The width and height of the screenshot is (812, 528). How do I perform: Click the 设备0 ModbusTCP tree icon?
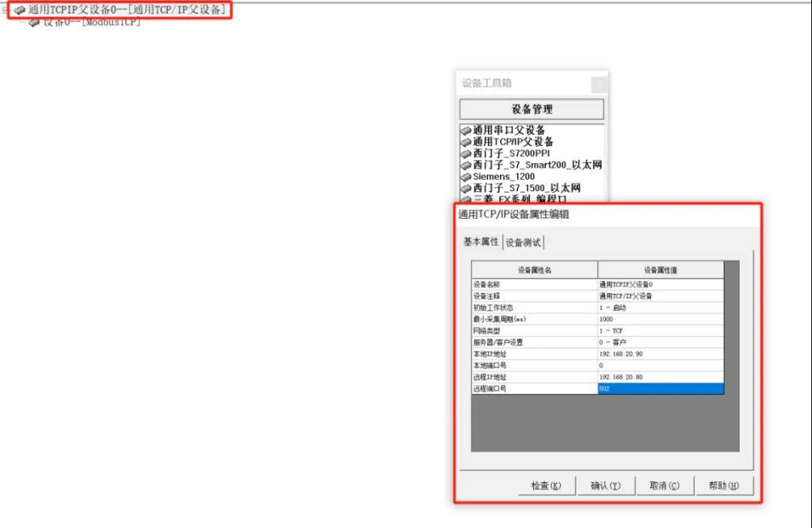coord(34,23)
